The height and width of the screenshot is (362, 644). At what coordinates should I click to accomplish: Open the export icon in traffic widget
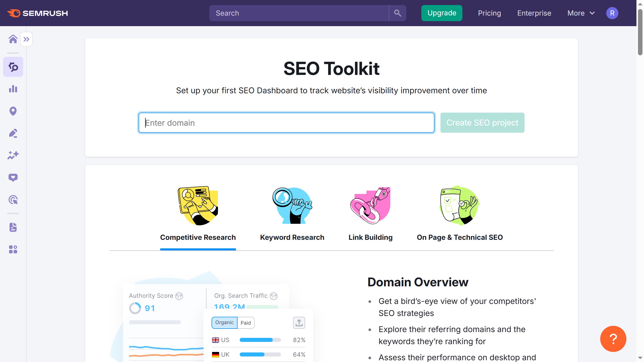tap(299, 323)
